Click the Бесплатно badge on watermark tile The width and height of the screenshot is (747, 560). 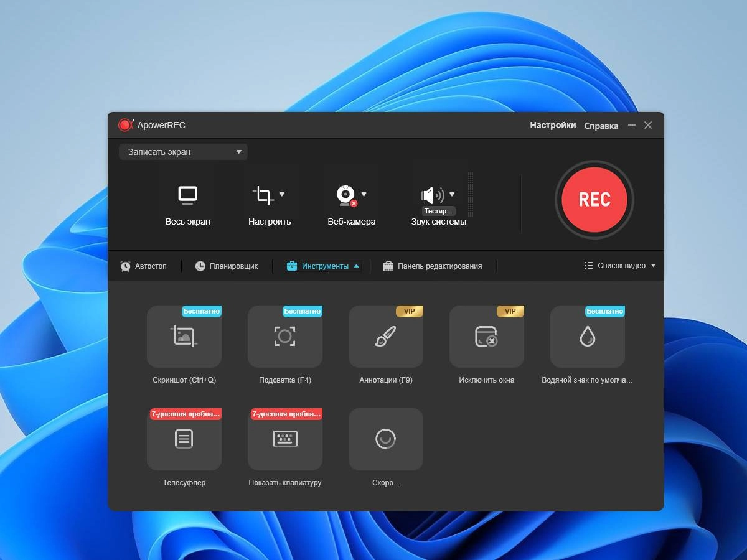605,311
